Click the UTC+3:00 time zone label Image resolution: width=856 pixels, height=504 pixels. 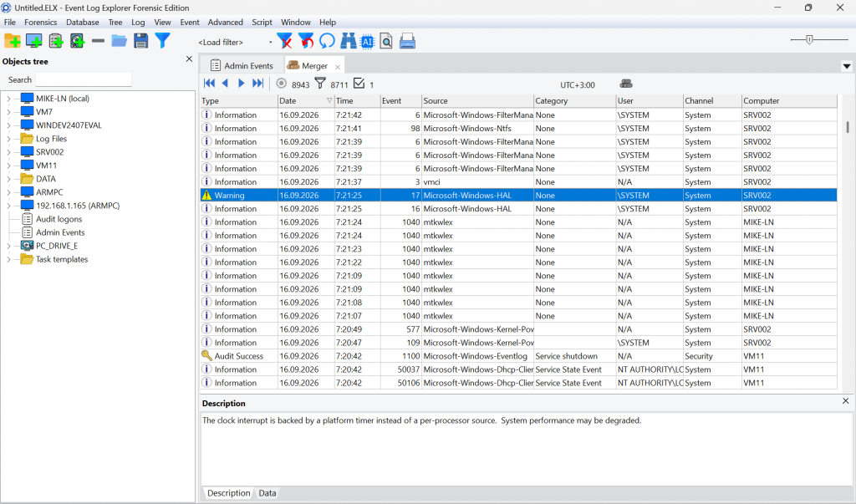[577, 85]
